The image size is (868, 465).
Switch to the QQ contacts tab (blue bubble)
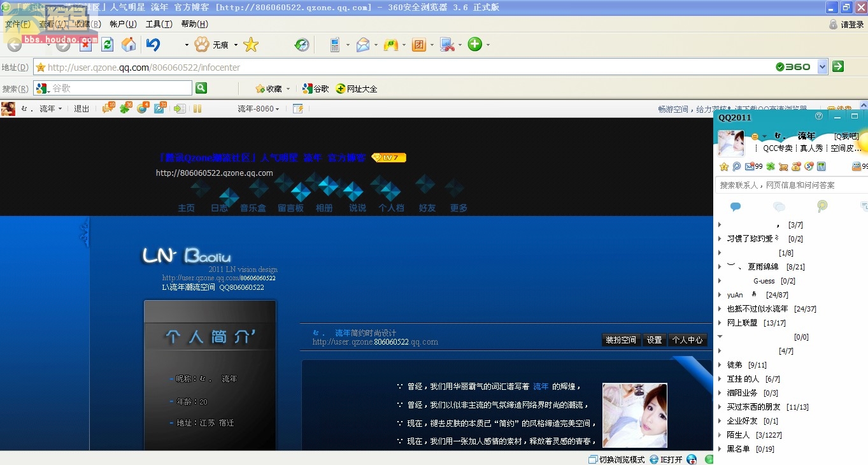[736, 206]
